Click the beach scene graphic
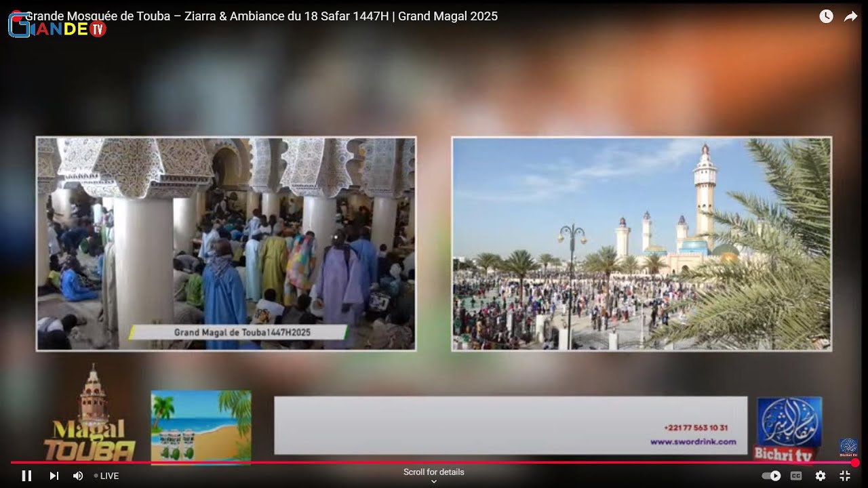 (x=201, y=427)
